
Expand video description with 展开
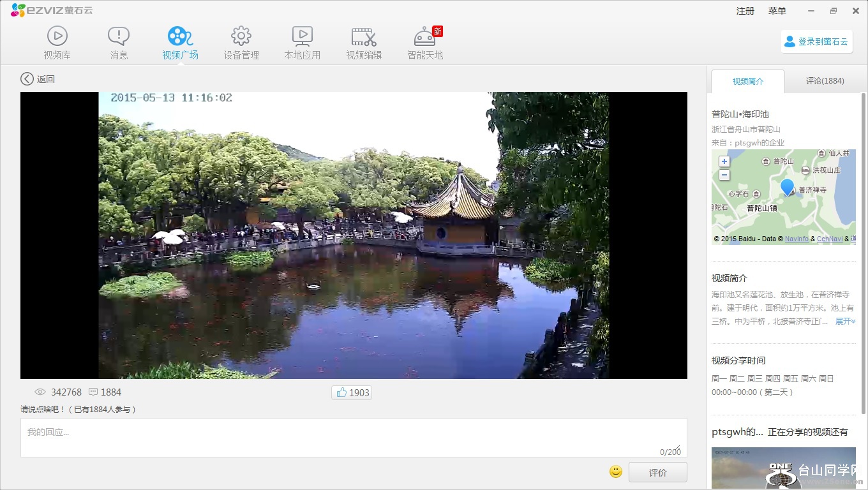pos(845,322)
